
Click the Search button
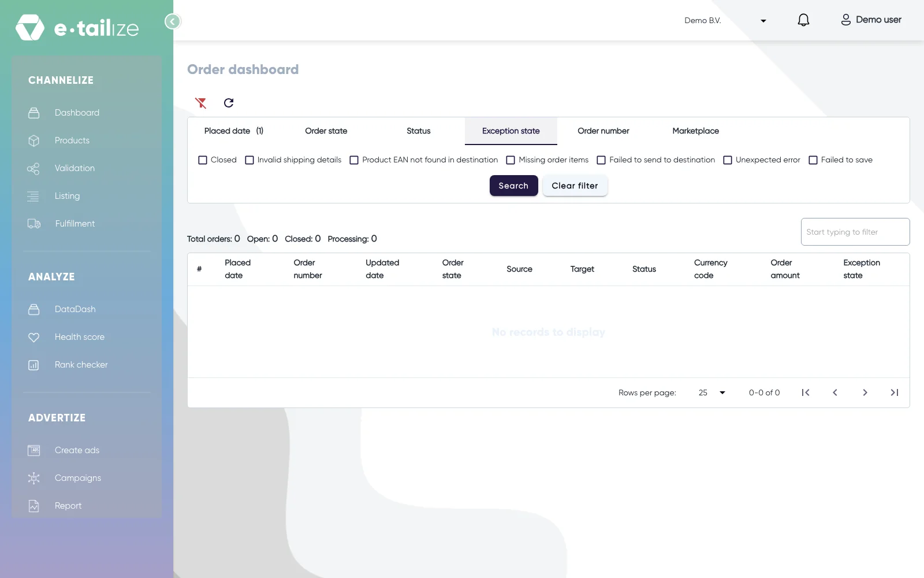(x=514, y=186)
